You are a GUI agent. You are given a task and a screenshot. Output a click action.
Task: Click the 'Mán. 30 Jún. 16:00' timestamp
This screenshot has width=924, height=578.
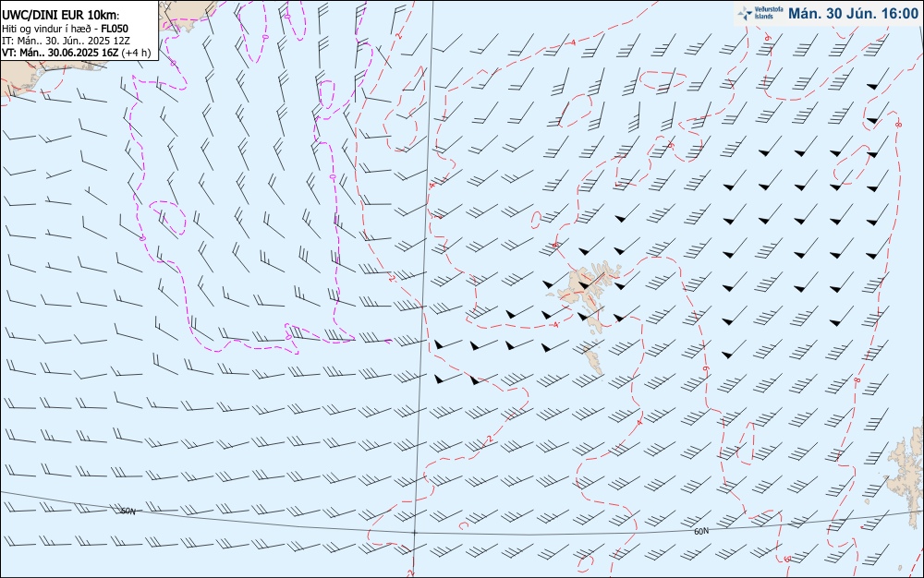click(x=853, y=14)
